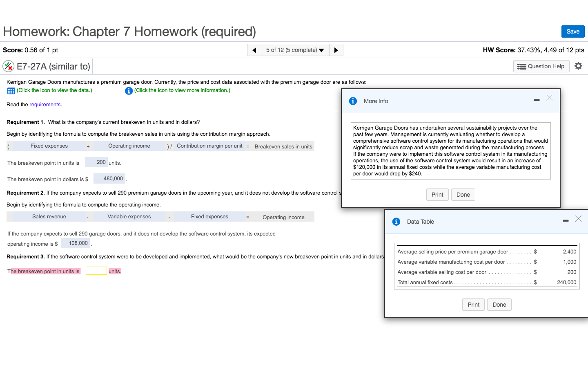
Task: Open the requirements link
Action: coord(45,105)
